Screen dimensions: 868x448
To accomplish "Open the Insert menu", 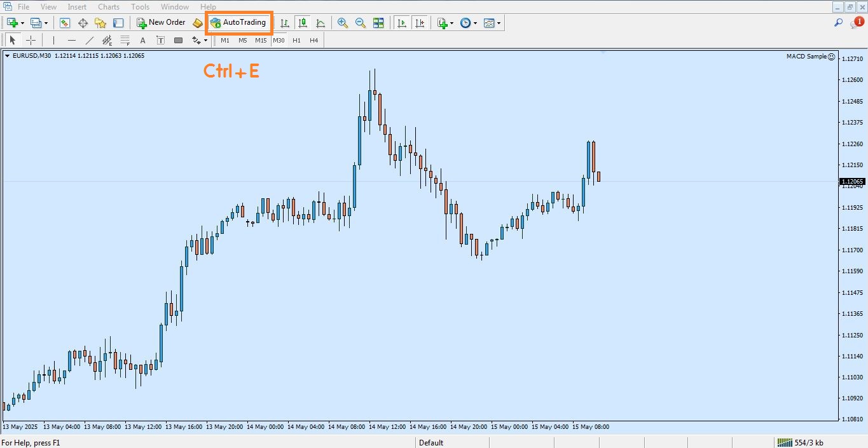I will coord(77,7).
